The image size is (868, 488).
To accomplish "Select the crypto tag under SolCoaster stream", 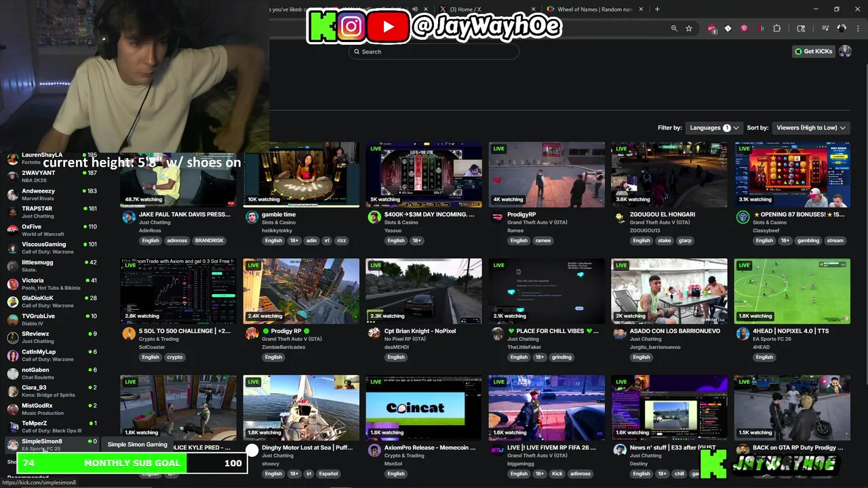I will click(175, 357).
